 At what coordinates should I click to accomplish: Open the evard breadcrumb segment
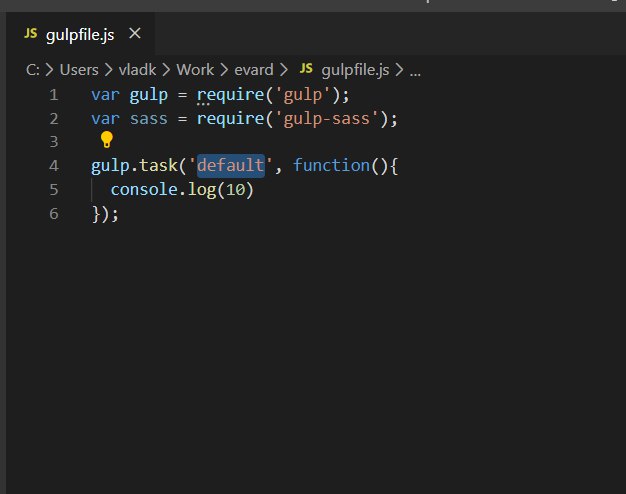(x=254, y=70)
